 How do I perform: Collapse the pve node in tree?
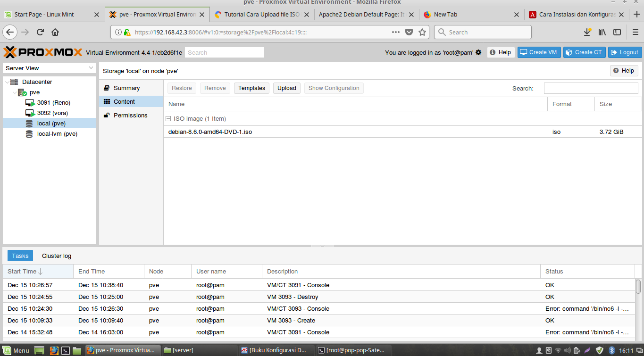pyautogui.click(x=14, y=92)
